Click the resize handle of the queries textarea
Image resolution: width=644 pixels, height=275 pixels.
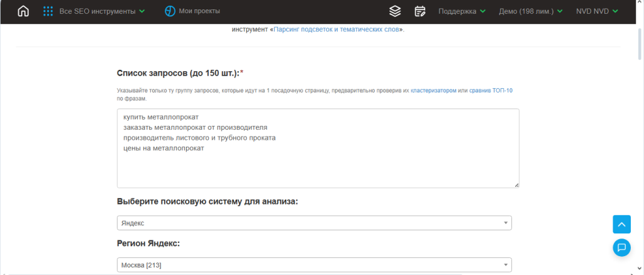[x=516, y=184]
